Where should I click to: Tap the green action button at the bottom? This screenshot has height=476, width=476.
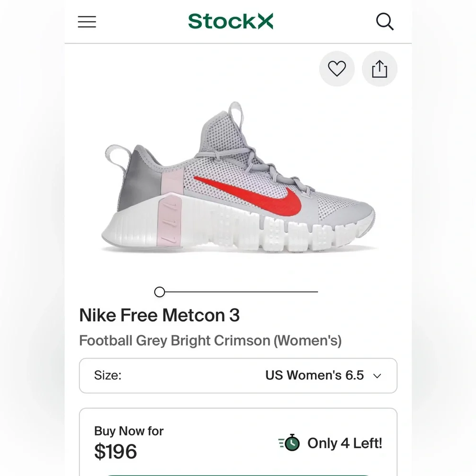[x=238, y=475]
